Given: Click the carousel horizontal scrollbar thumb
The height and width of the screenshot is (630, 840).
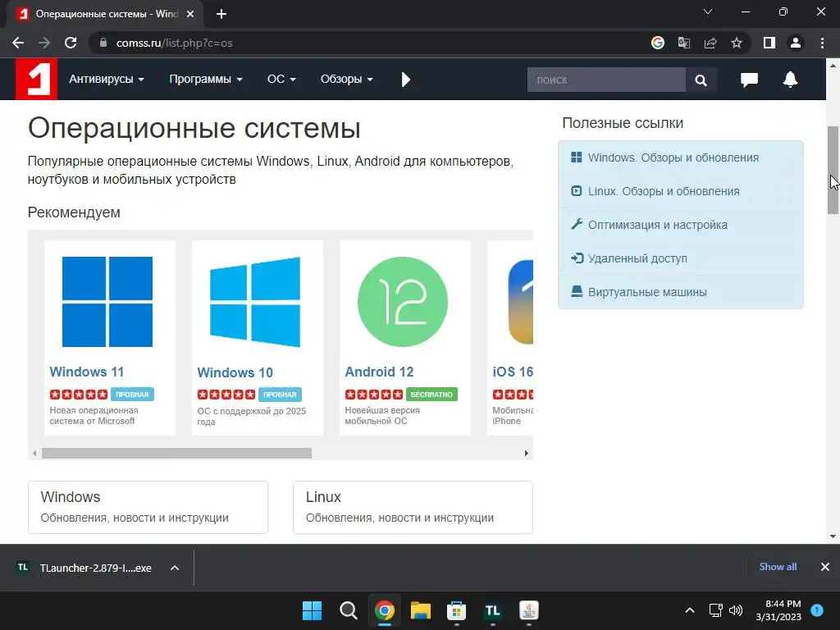Looking at the screenshot, I should coord(177,453).
